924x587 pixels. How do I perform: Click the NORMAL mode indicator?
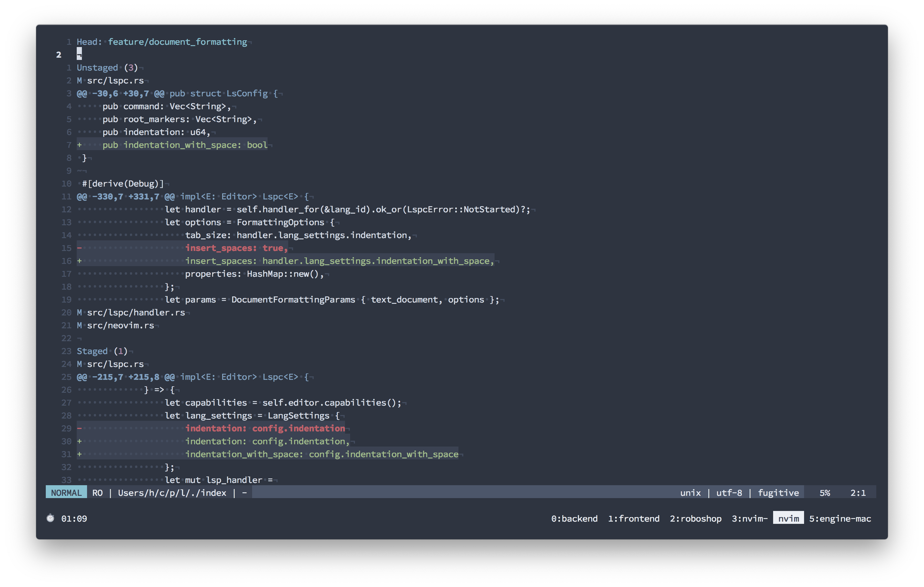pos(66,493)
